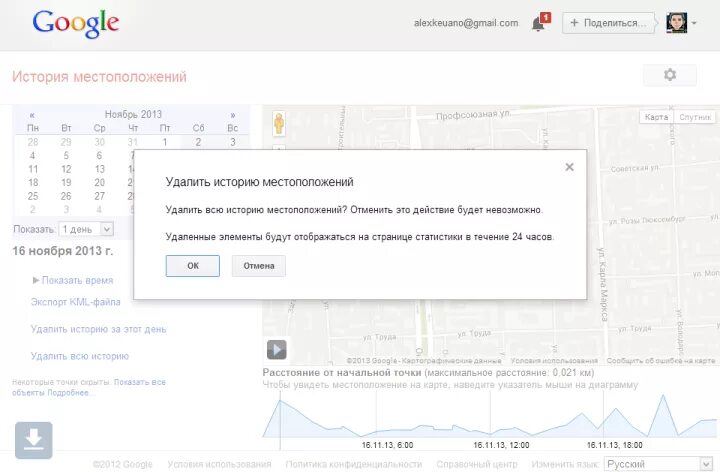Open Условия использования footer link
Viewport: 720px width, 472px height.
point(219,464)
